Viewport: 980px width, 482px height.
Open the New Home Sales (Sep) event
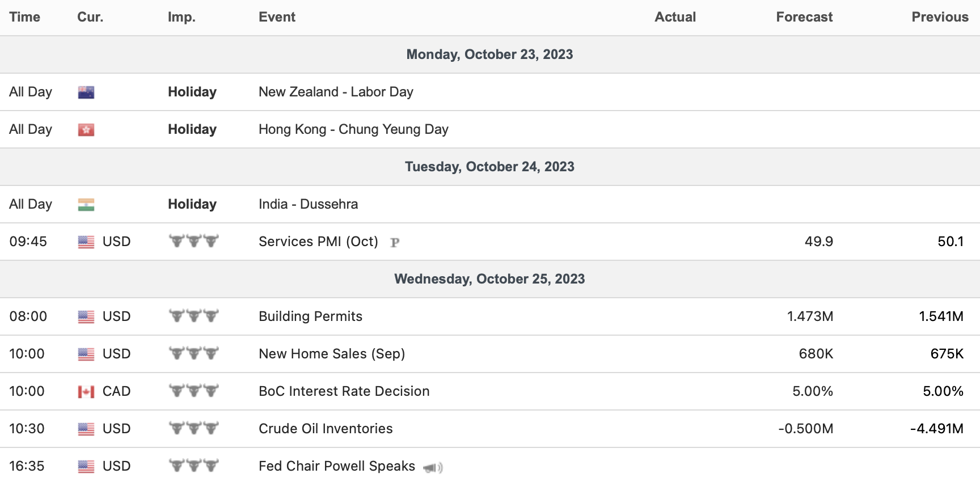pos(332,354)
